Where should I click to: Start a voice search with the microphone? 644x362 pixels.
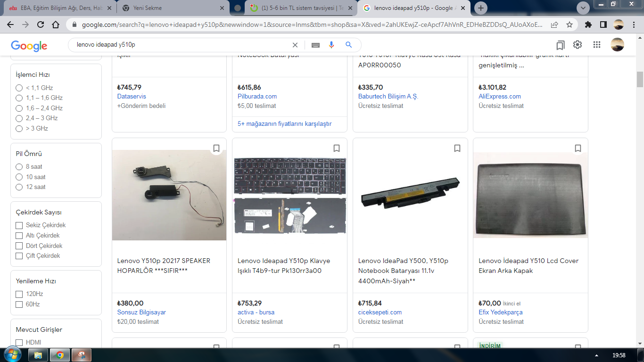click(x=331, y=45)
